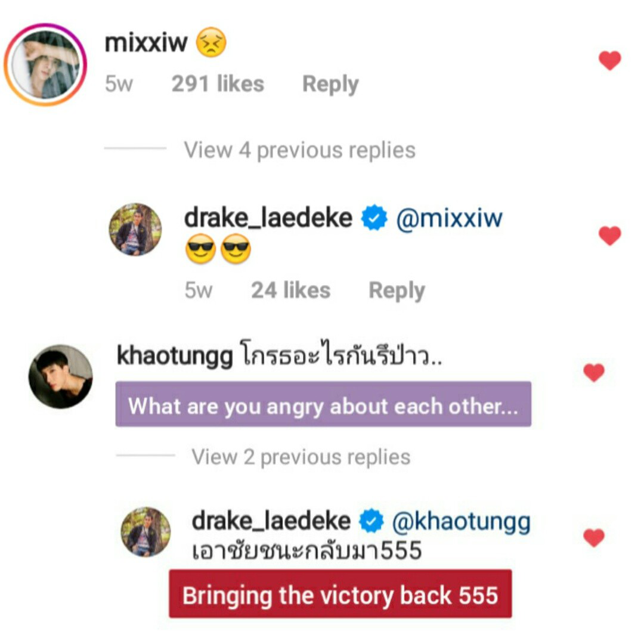
Task: Open @khaotungg mention link
Action: pos(461,522)
